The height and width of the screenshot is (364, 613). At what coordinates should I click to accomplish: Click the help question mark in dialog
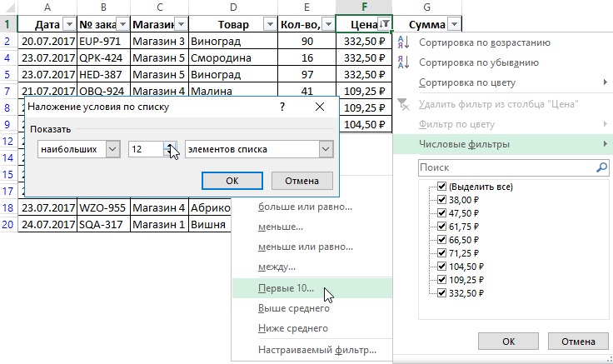(x=282, y=107)
